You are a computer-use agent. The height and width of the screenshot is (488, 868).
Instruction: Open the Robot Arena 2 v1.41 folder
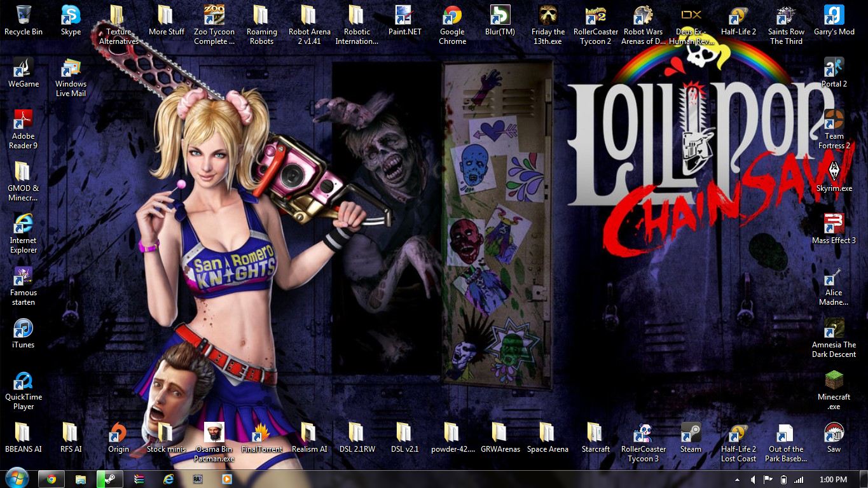[309, 24]
